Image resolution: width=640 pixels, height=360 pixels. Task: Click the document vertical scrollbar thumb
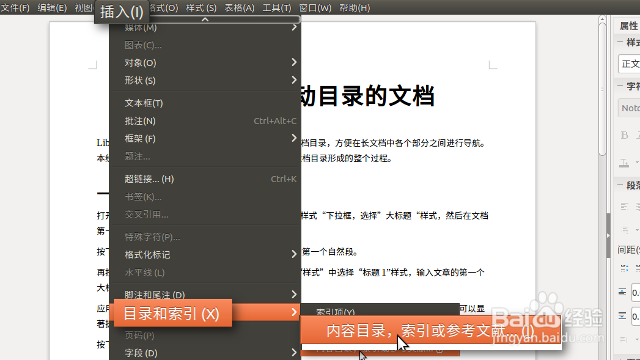(602, 89)
